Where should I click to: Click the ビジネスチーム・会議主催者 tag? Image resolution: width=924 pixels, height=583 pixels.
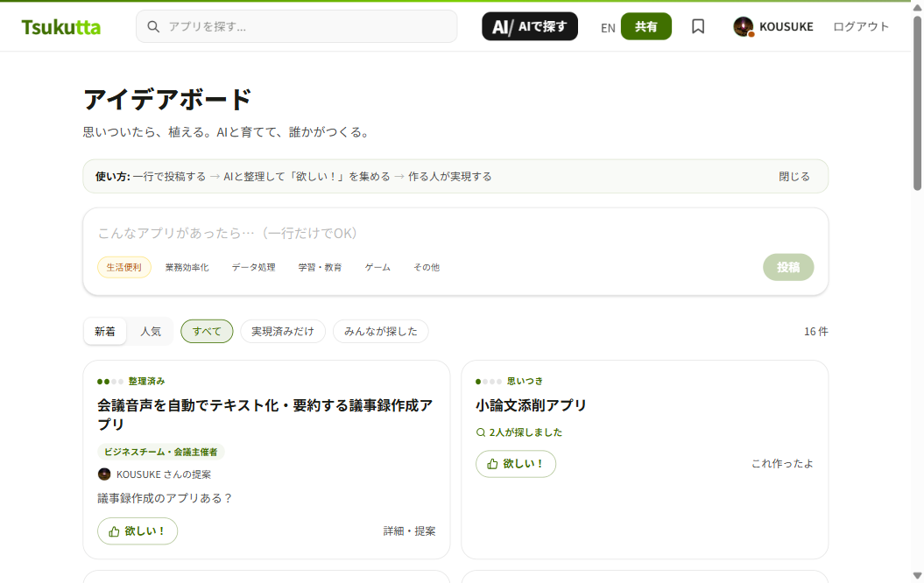coord(161,452)
